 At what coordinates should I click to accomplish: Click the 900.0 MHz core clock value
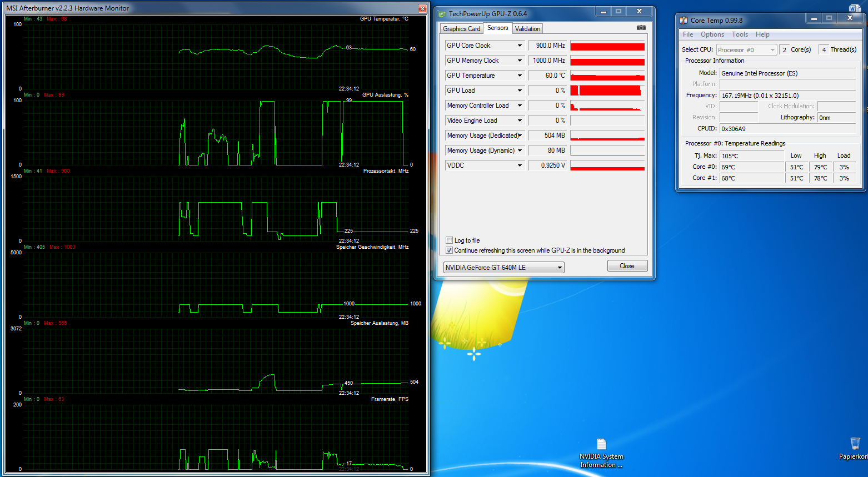tap(548, 46)
